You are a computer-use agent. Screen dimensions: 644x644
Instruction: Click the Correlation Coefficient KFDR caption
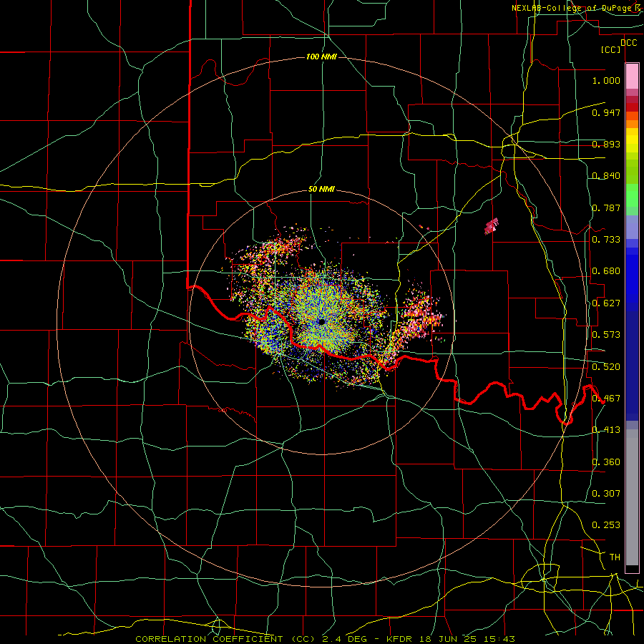click(x=325, y=639)
